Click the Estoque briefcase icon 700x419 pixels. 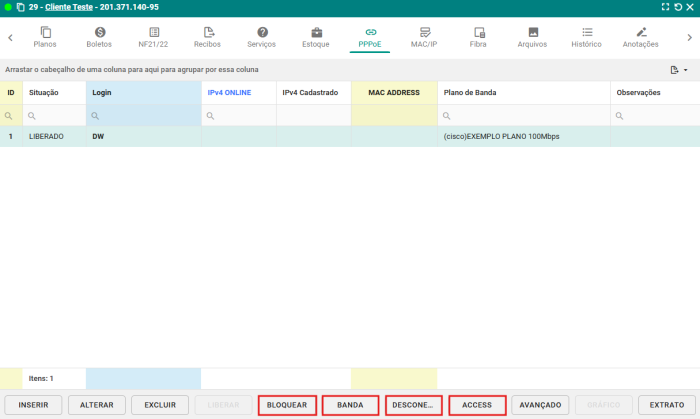[x=316, y=33]
